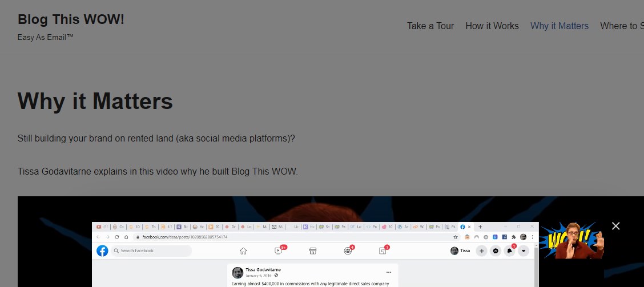Viewport: 644px width, 287px height.
Task: Open Facebook Messenger icon
Action: pos(496,251)
